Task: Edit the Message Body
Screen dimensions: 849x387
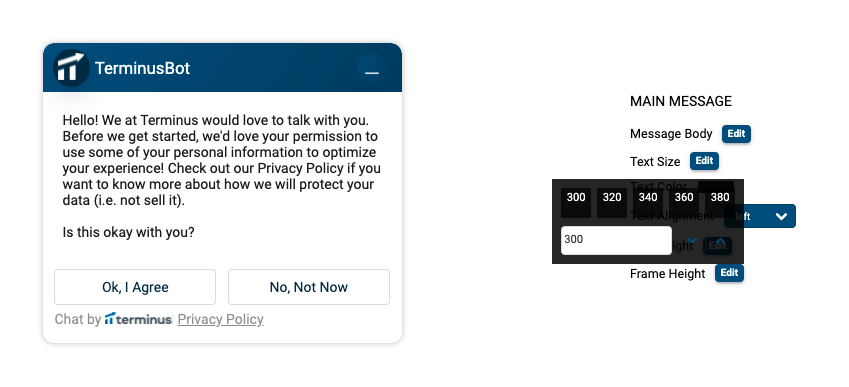Action: [x=736, y=134]
